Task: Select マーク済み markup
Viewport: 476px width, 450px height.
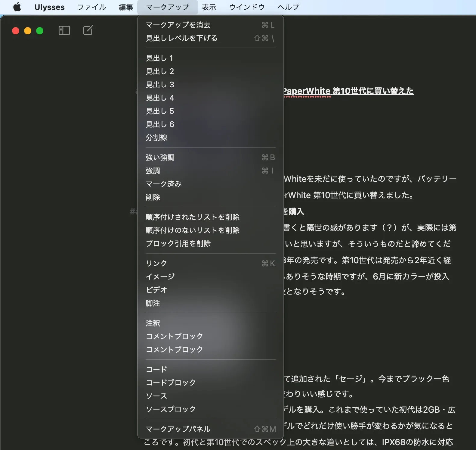Action: [x=210, y=184]
